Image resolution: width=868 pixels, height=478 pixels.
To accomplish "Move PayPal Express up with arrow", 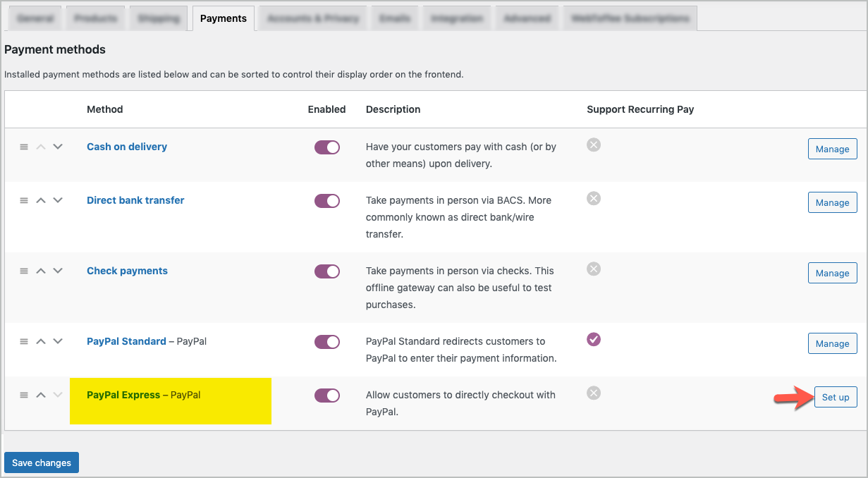I will (41, 395).
